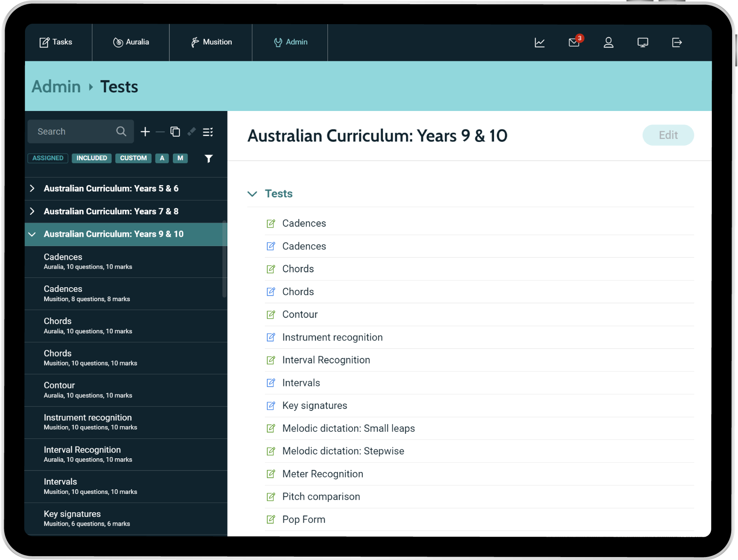Switch to the Auralia tab

[131, 42]
